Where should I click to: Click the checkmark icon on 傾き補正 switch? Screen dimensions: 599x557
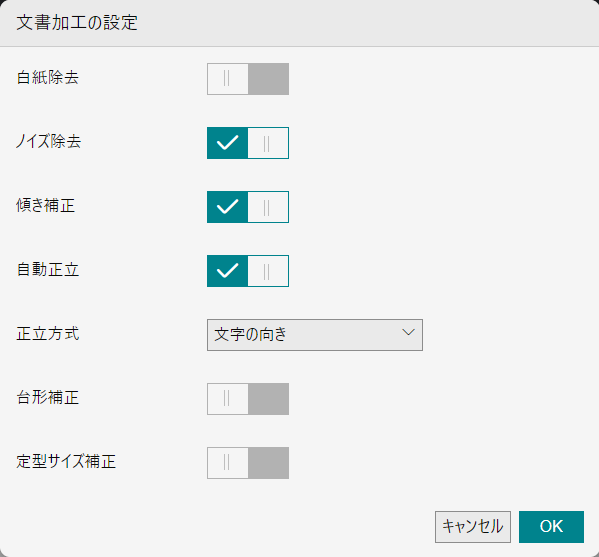[x=227, y=207]
